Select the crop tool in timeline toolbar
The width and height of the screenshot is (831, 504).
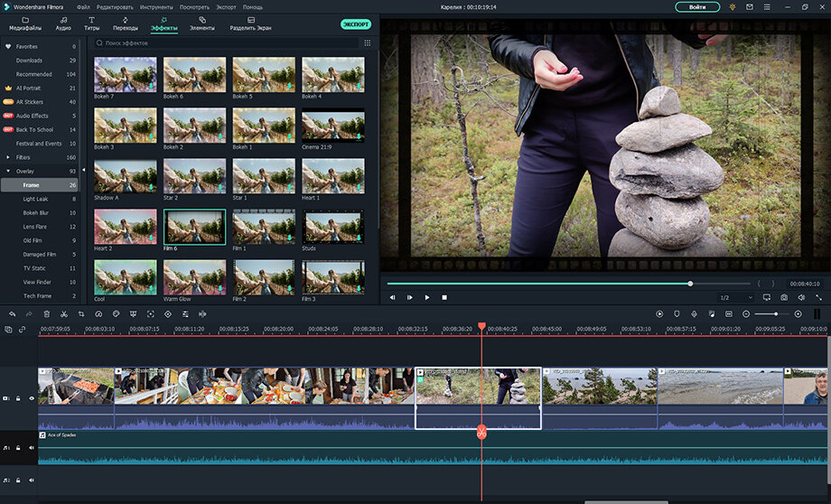[81, 314]
